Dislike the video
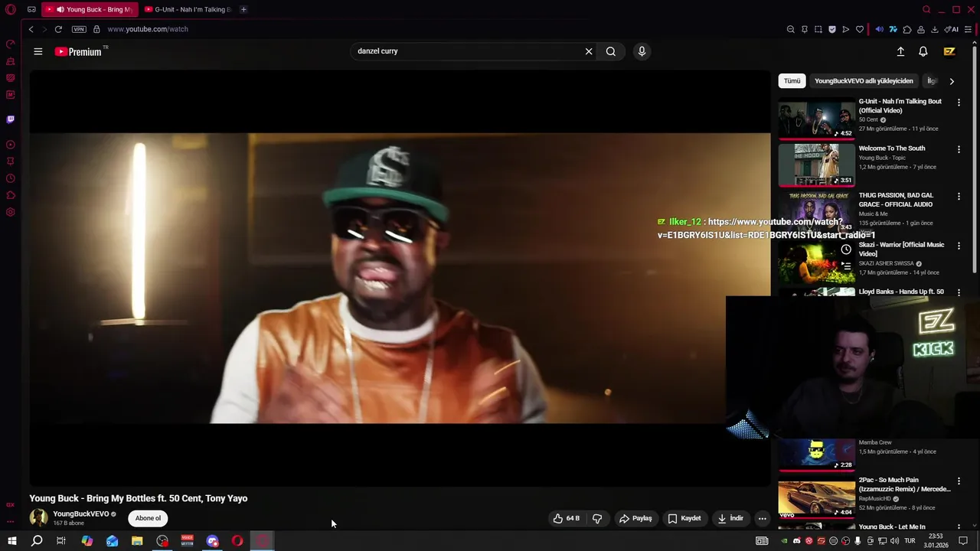980x551 pixels. 597,518
